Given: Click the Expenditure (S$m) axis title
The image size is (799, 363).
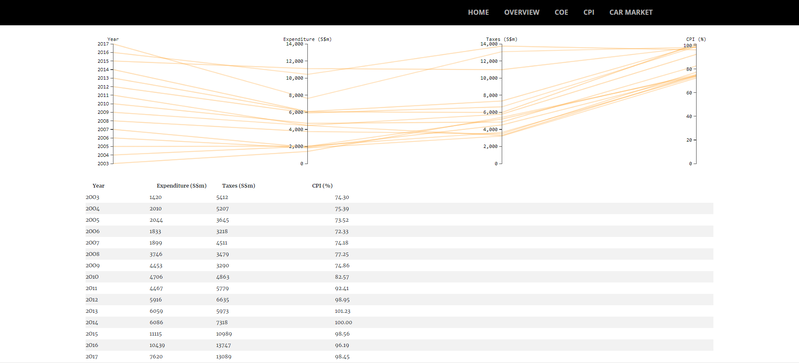Looking at the screenshot, I should coord(307,39).
